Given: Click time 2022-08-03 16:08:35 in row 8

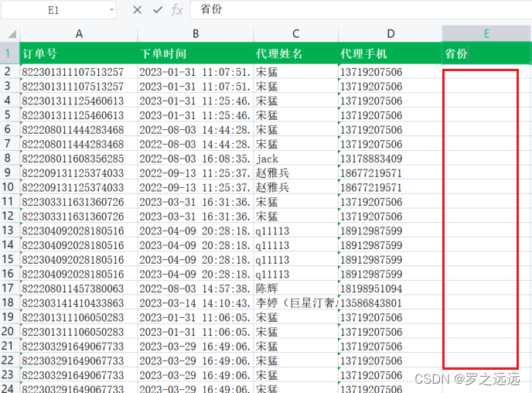Looking at the screenshot, I should point(196,159).
